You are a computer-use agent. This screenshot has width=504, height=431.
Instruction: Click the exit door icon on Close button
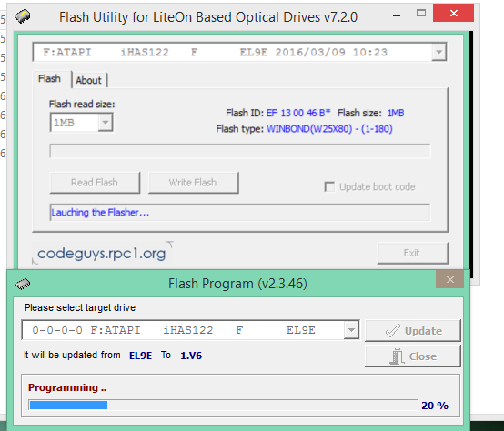(397, 356)
